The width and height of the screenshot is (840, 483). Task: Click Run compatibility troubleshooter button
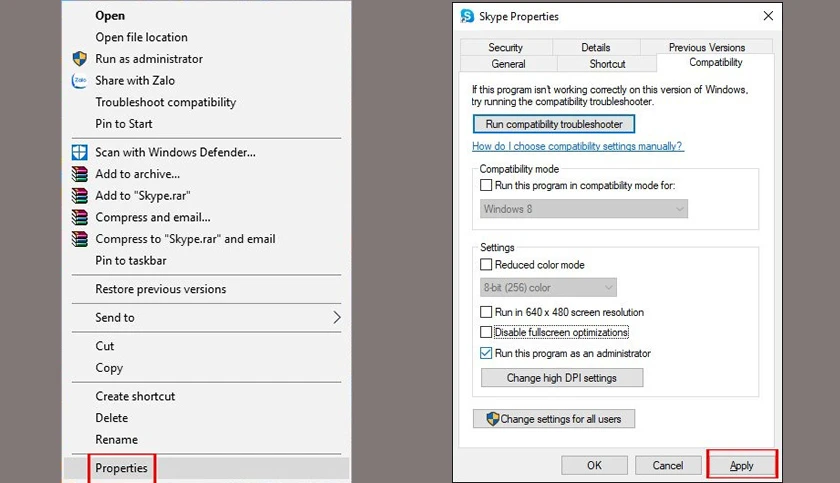click(x=554, y=124)
